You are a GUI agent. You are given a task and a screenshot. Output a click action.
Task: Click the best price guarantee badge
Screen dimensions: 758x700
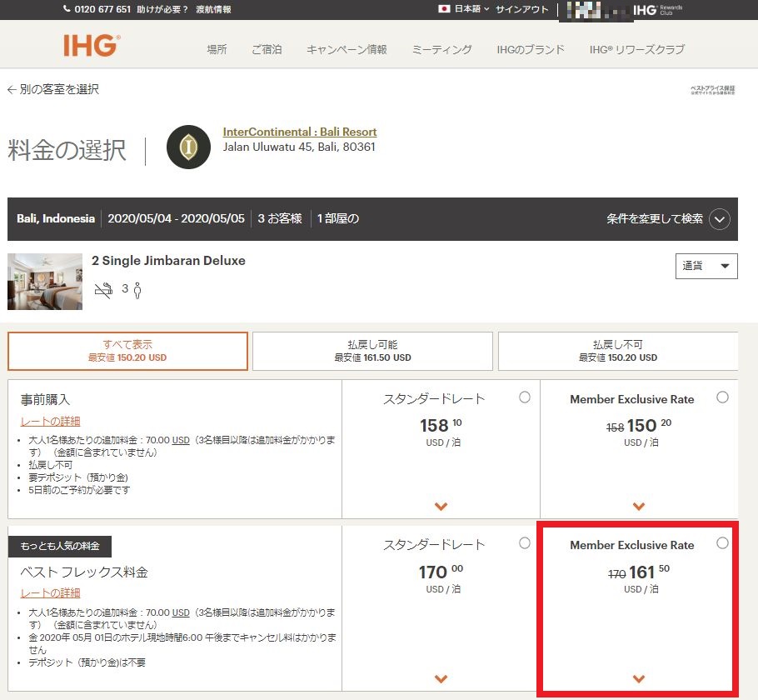coord(712,90)
